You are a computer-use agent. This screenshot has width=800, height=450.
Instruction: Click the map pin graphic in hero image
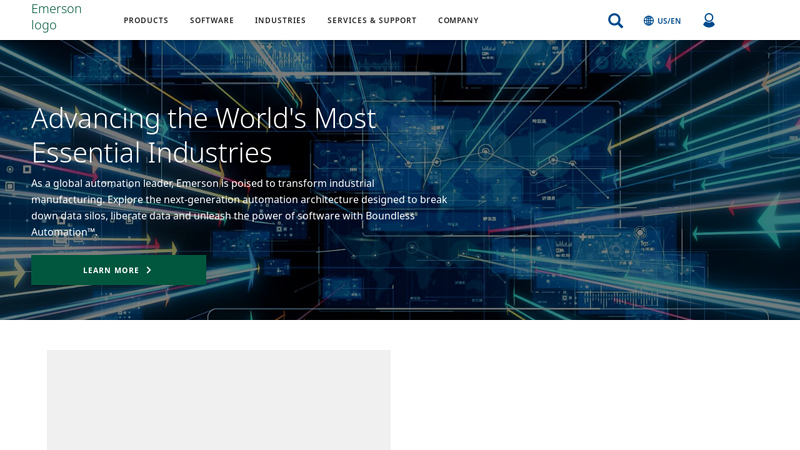tap(640, 234)
